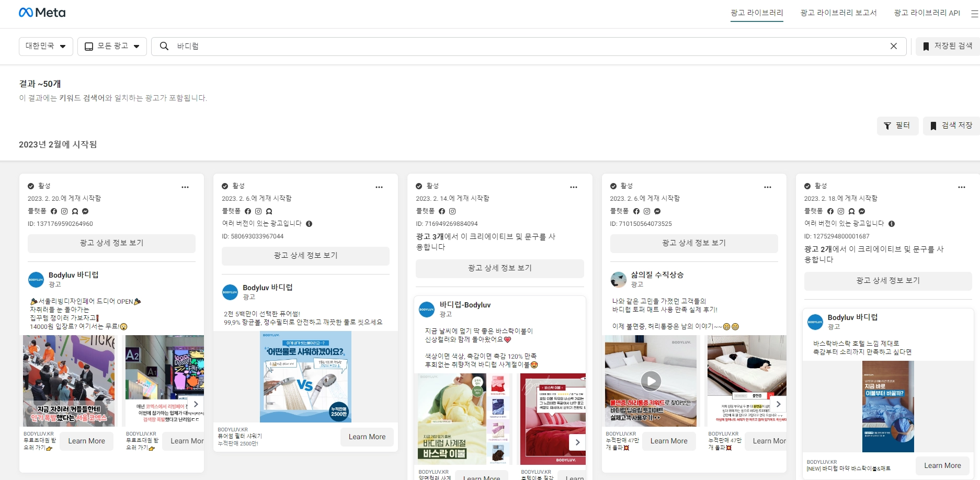Screen dimensions: 980x480
Task: Click the magnifier icon in the search box
Action: [164, 46]
